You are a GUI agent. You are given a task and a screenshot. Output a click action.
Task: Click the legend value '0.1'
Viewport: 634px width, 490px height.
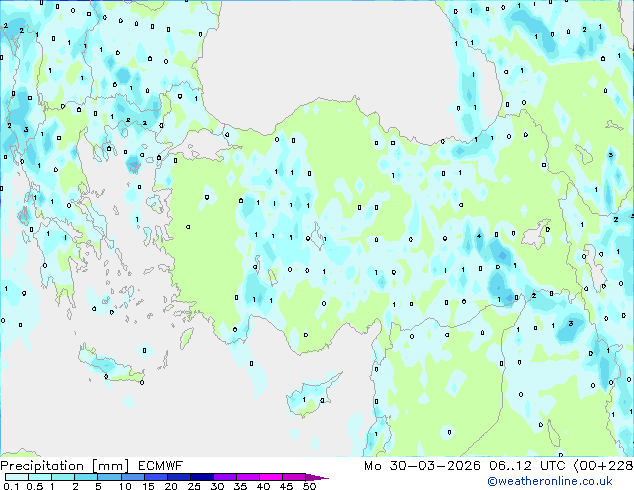tap(11, 486)
